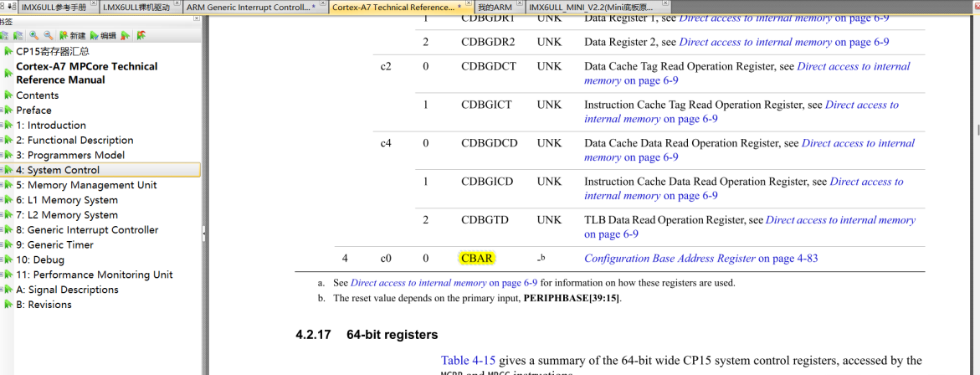Screen dimensions: 980x375
Task: Expand the 6: L1 Memory System node
Action: (2, 200)
